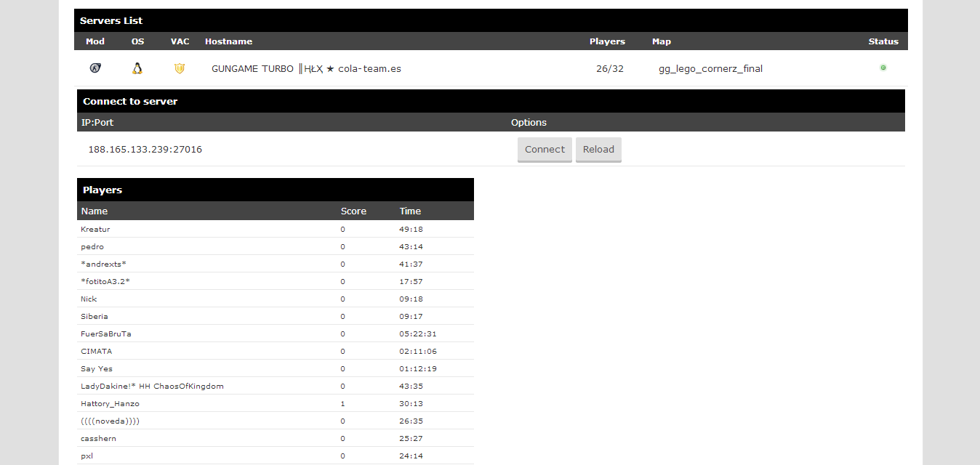Click the Linux penguin OS icon
Image resolution: width=980 pixels, height=465 pixels.
(x=137, y=68)
